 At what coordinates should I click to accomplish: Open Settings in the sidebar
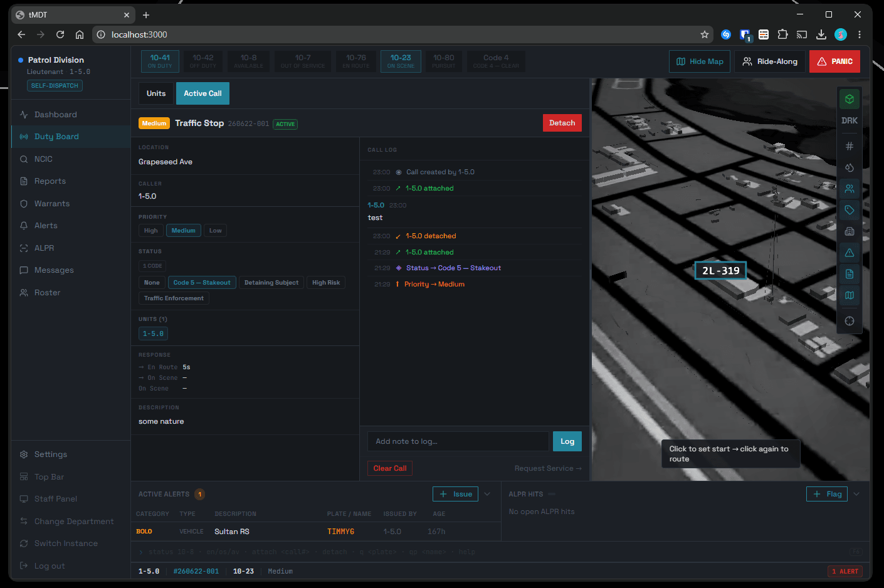click(71, 454)
